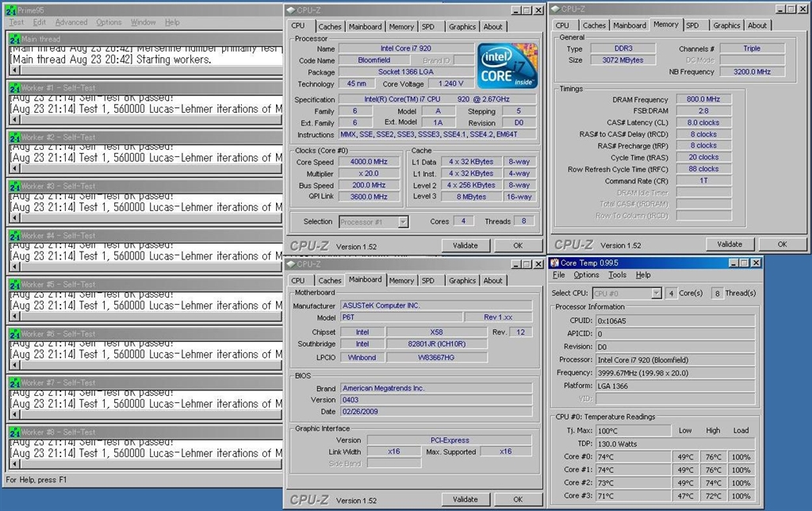This screenshot has height=511, width=812.
Task: Click the Worker #1 Self-Test window icon
Action: (14, 88)
